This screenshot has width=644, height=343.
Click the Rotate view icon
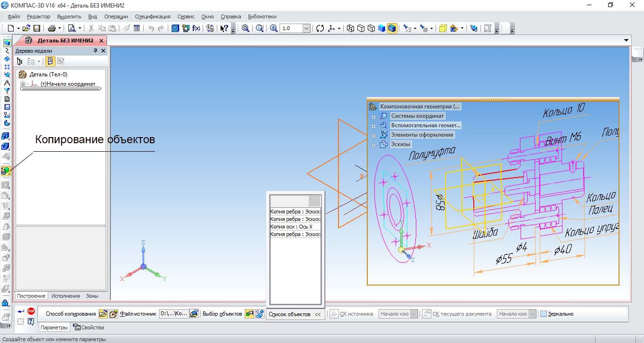point(320,28)
